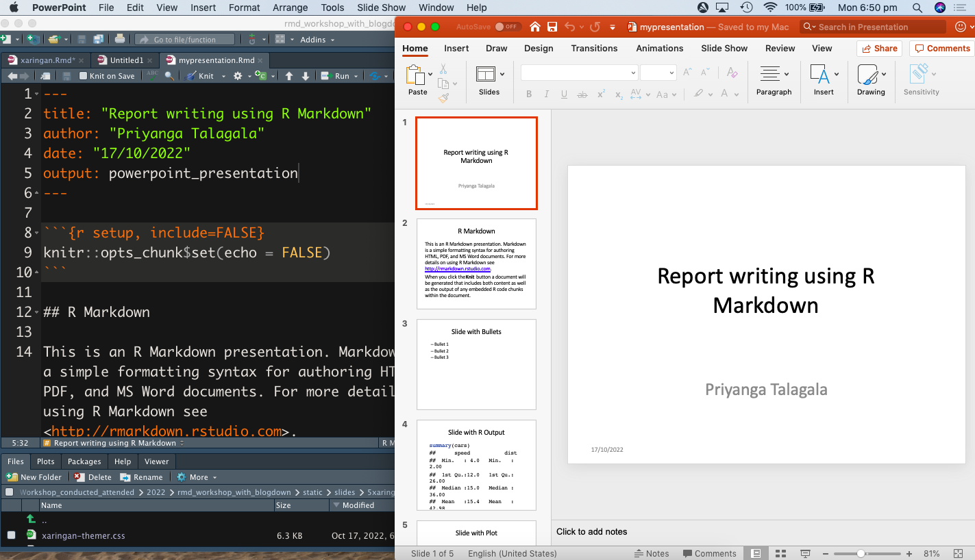This screenshot has height=560, width=975.
Task: Open the Run dropdown arrow in RStudio
Action: (x=356, y=76)
